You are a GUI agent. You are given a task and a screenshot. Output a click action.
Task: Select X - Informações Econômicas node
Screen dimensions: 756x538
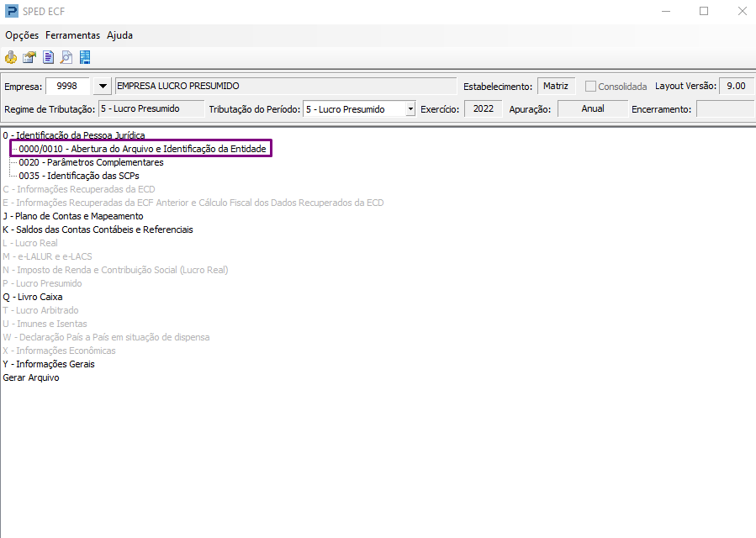60,351
